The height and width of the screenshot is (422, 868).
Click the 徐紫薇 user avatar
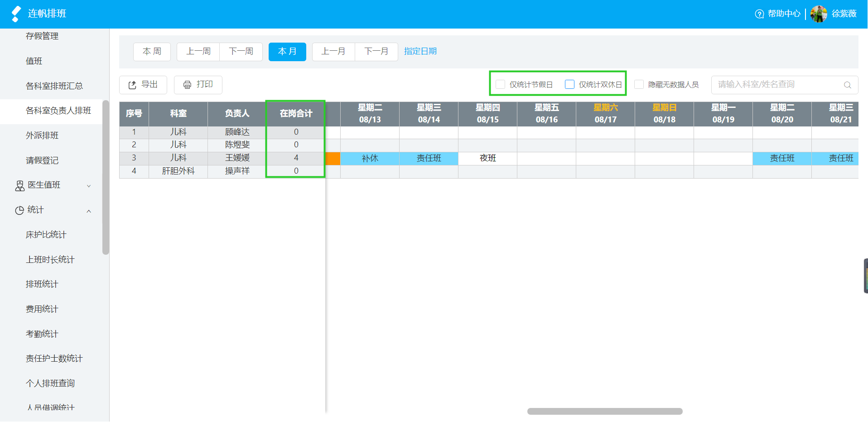coord(819,14)
